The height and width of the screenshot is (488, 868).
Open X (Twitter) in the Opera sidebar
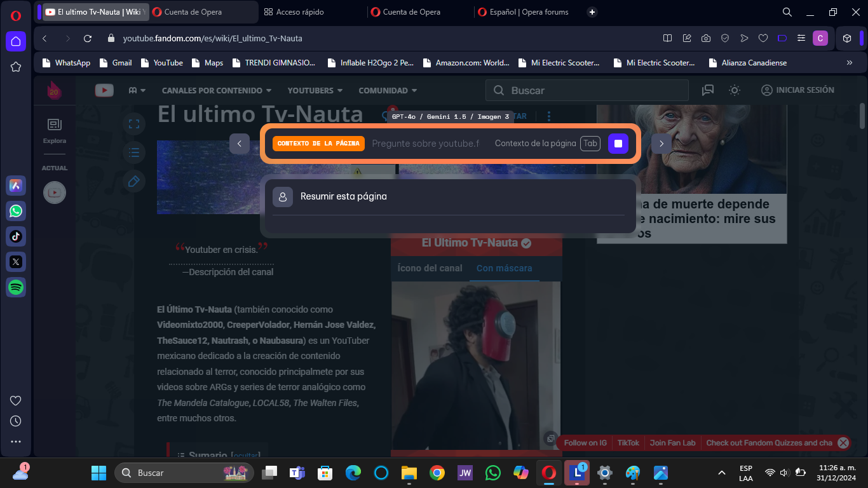pos(16,261)
